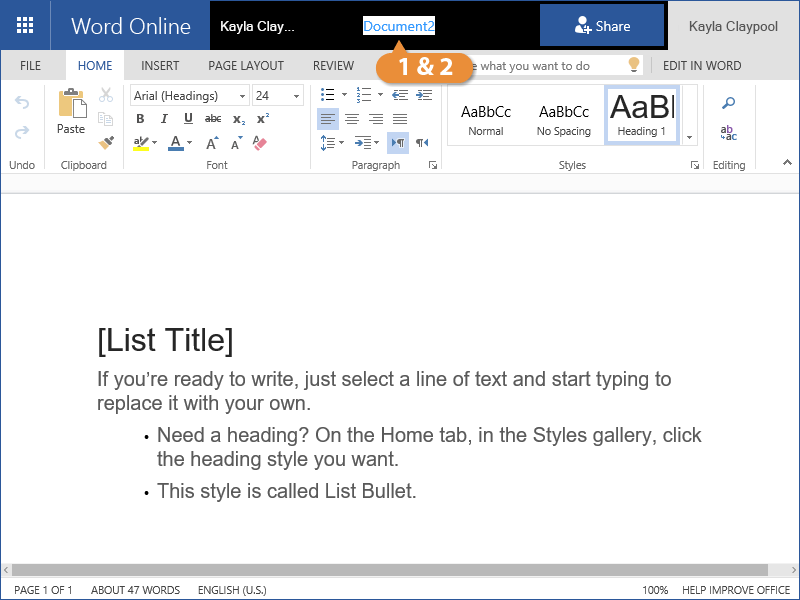800x600 pixels.
Task: Toggle Italic formatting
Action: [164, 119]
